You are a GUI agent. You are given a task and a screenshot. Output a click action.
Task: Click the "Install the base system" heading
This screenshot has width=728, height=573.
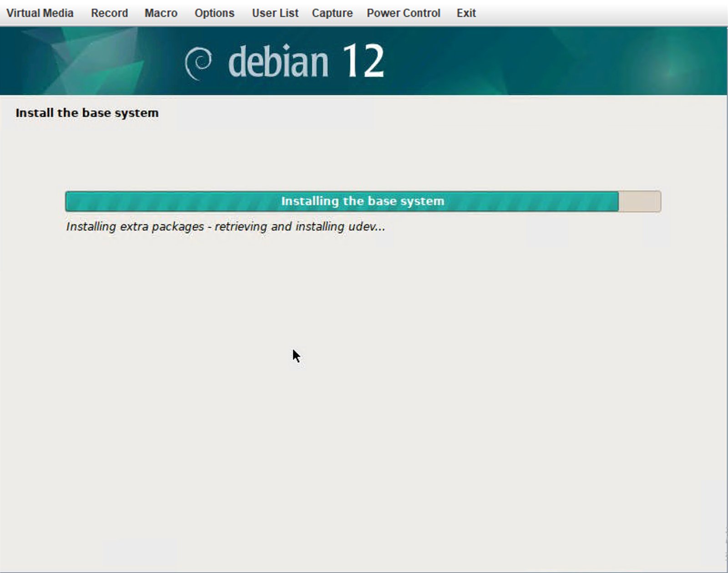87,113
